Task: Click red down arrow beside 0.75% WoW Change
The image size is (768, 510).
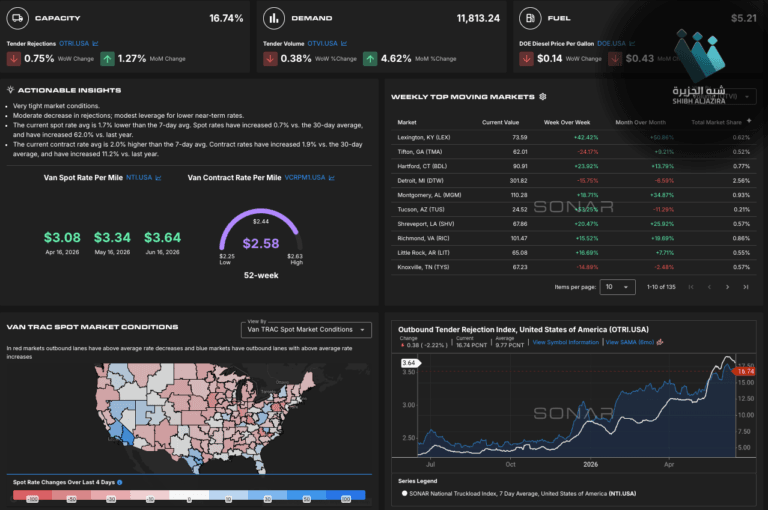Action: point(13,59)
